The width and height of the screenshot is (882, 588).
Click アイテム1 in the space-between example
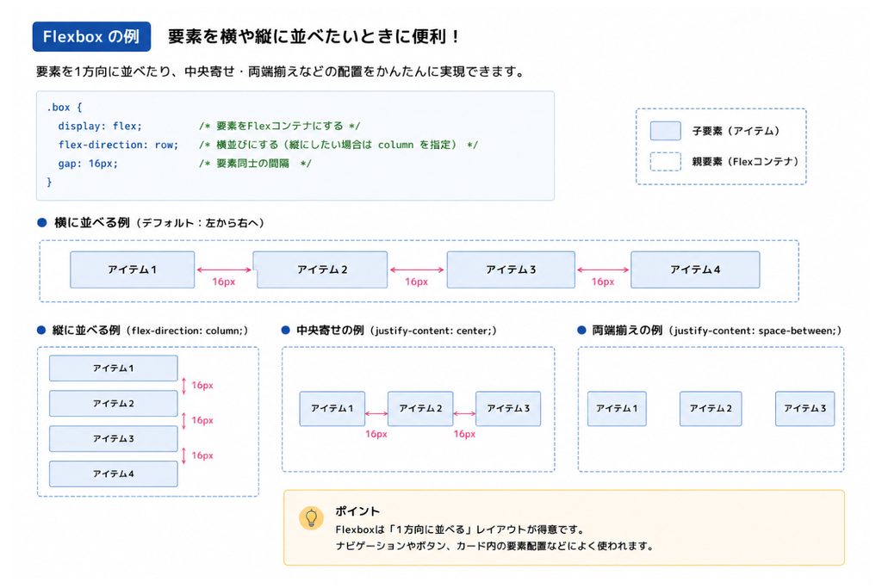[x=617, y=409]
